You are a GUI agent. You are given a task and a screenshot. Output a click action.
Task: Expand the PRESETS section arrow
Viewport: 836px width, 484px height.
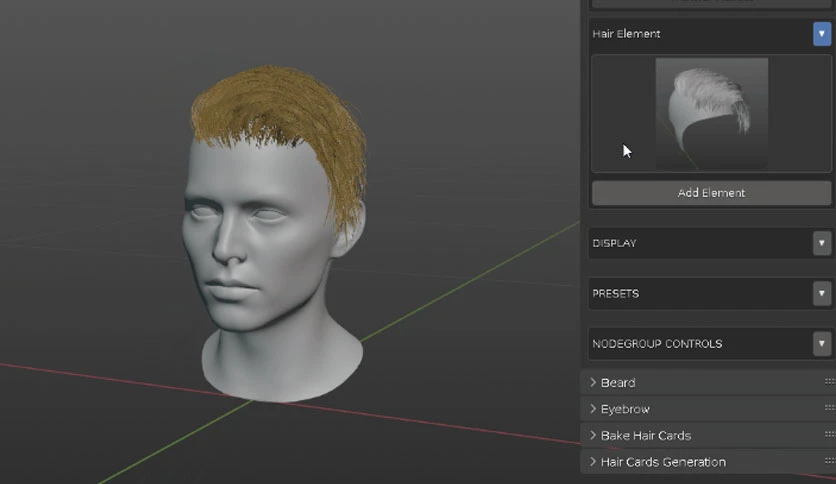[x=822, y=294]
